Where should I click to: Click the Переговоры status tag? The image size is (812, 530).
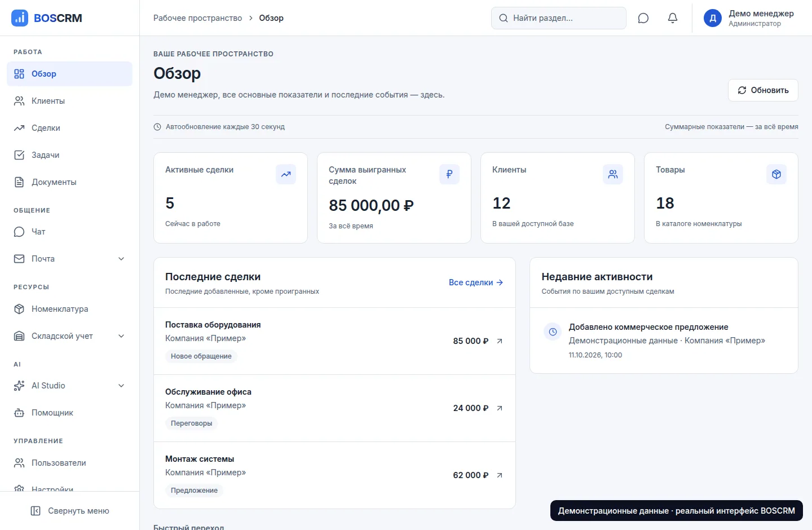(x=192, y=423)
